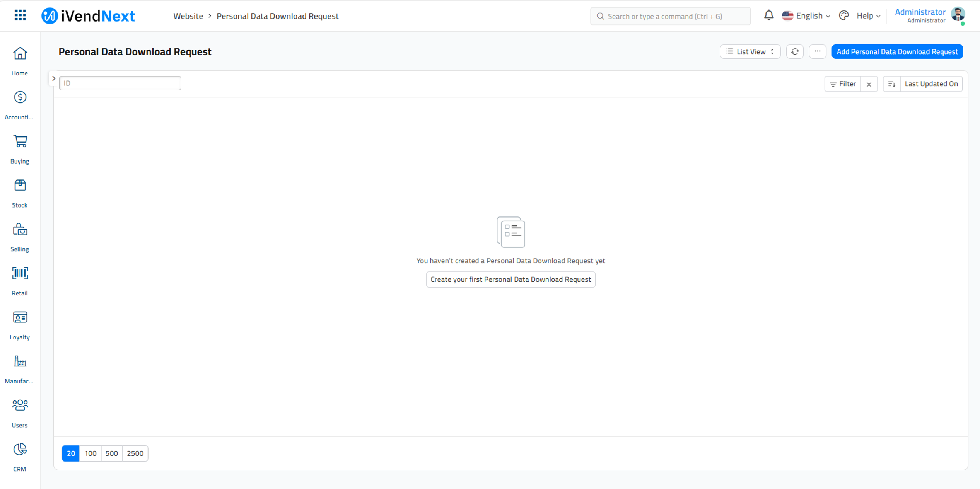Image resolution: width=980 pixels, height=489 pixels.
Task: Remove the active Filter toggle
Action: (869, 83)
